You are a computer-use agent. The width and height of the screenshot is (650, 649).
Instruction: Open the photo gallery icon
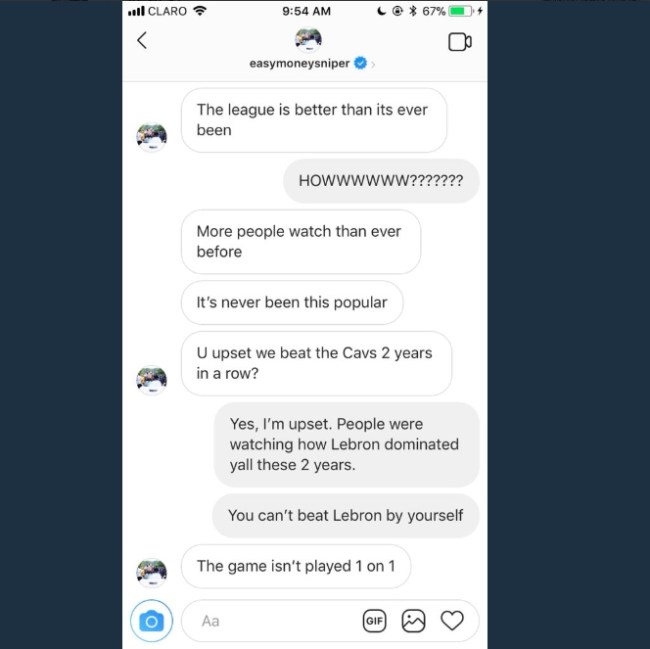pos(413,621)
